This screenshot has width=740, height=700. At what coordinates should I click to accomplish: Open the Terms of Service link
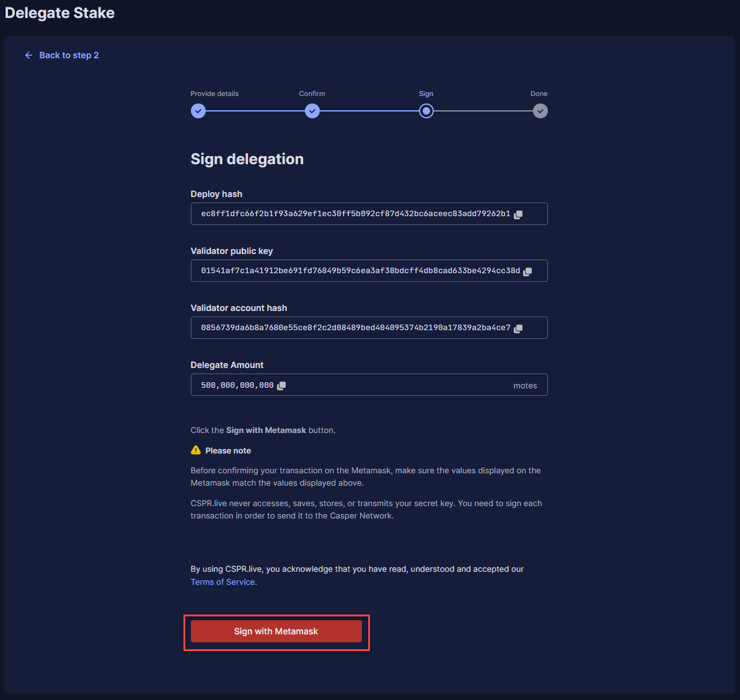tap(223, 582)
